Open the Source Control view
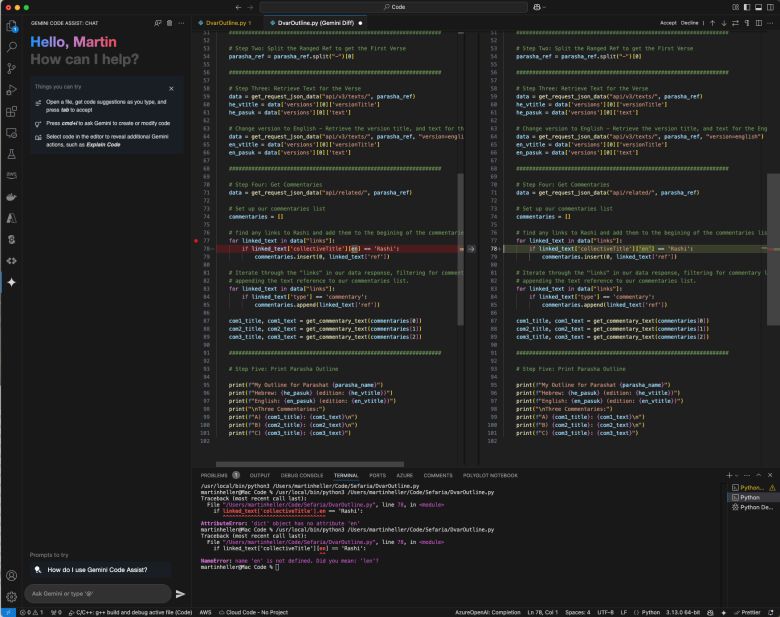The height and width of the screenshot is (617, 780). pyautogui.click(x=11, y=68)
